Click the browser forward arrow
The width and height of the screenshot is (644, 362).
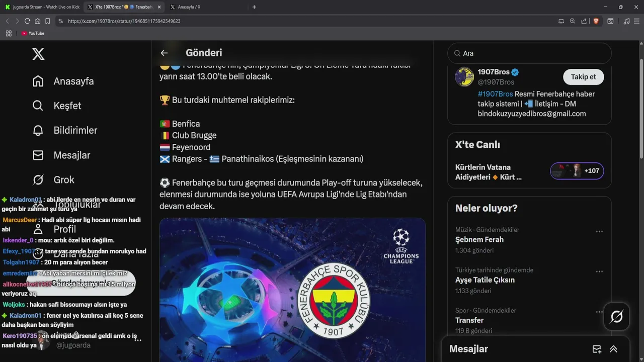[x=17, y=21]
